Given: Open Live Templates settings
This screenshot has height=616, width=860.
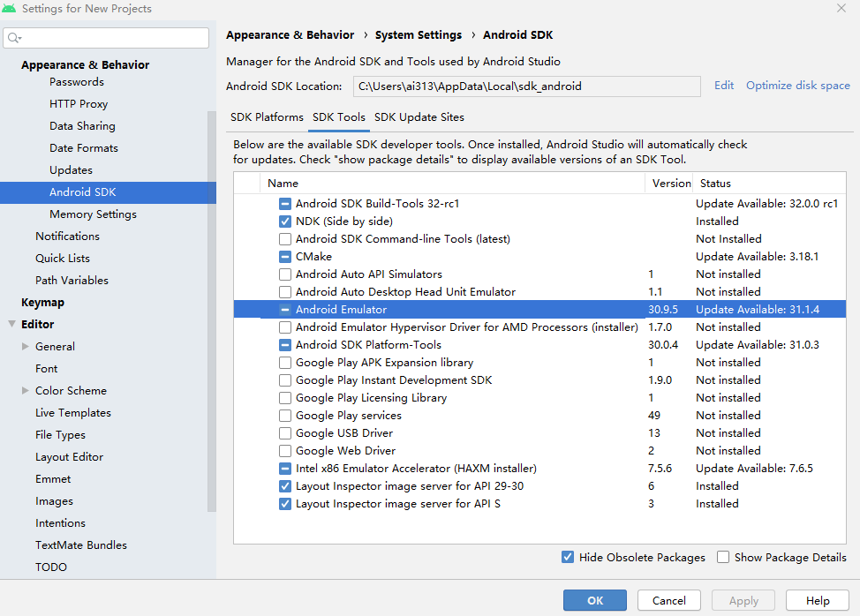Looking at the screenshot, I should click(73, 413).
